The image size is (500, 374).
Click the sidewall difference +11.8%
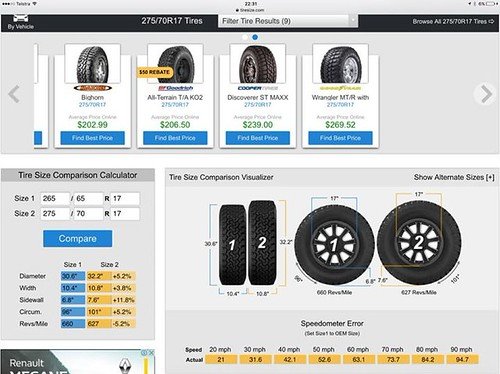(123, 300)
